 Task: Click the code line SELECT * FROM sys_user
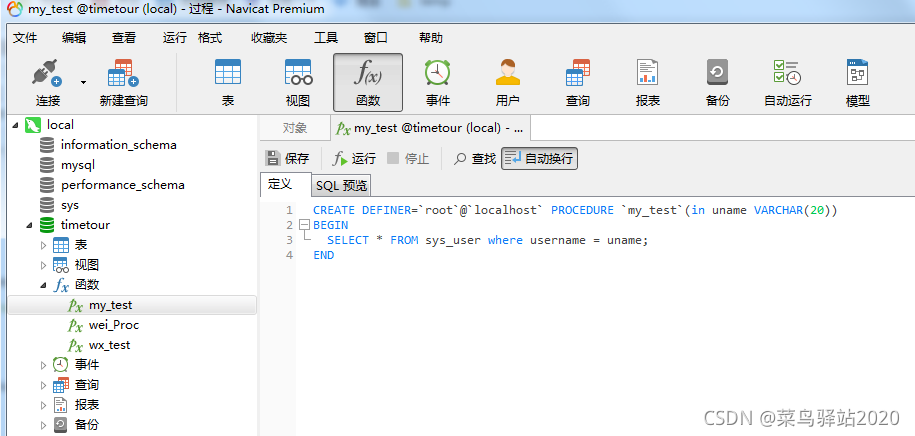pyautogui.click(x=487, y=240)
